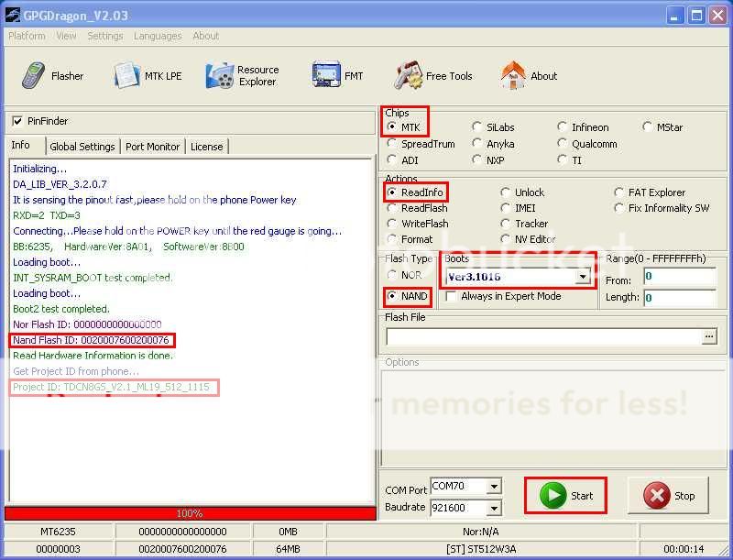Enable Always in Expert Mode checkbox
This screenshot has height=560, width=733.
click(451, 296)
